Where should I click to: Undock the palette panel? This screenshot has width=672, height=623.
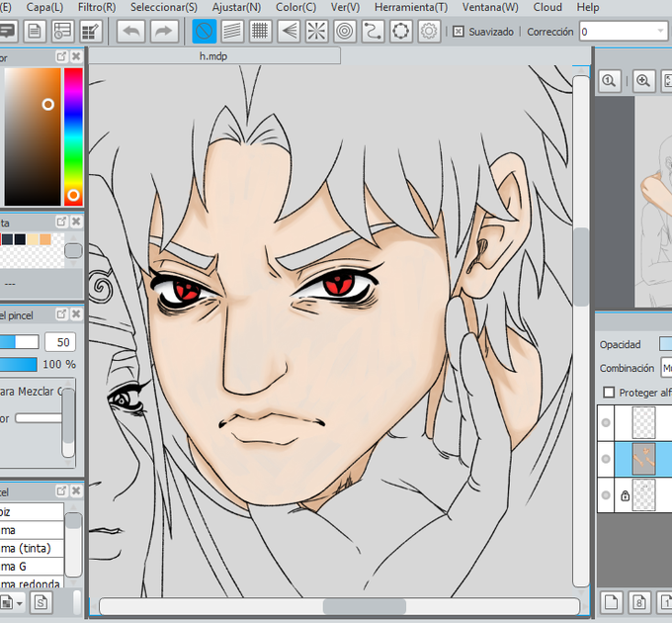click(x=61, y=222)
